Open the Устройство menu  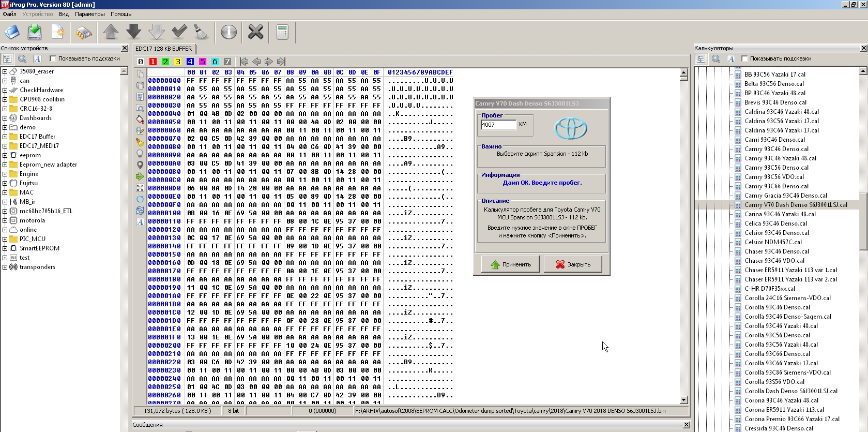37,14
